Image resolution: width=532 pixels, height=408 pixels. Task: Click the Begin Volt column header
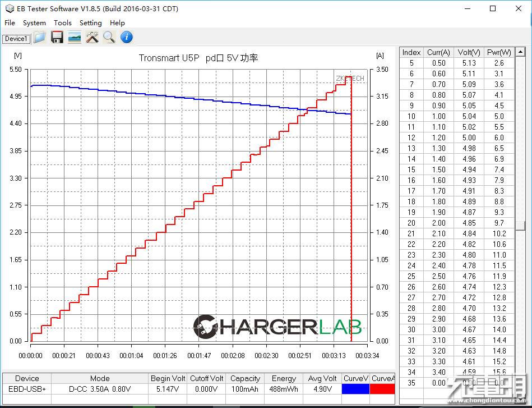point(168,378)
